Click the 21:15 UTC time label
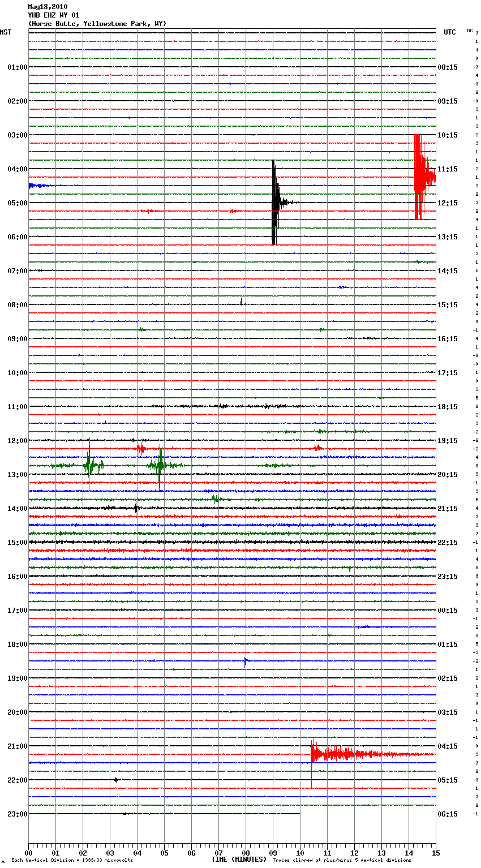 tap(448, 509)
